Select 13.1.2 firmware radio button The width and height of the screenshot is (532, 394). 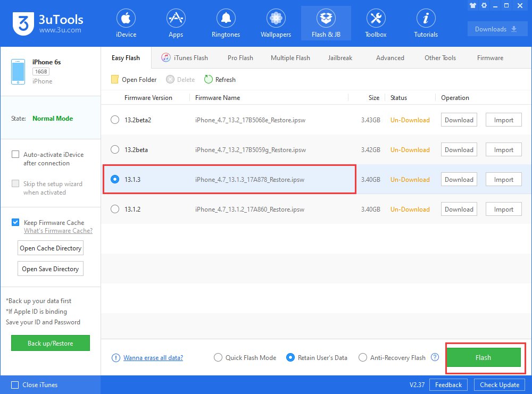[115, 209]
